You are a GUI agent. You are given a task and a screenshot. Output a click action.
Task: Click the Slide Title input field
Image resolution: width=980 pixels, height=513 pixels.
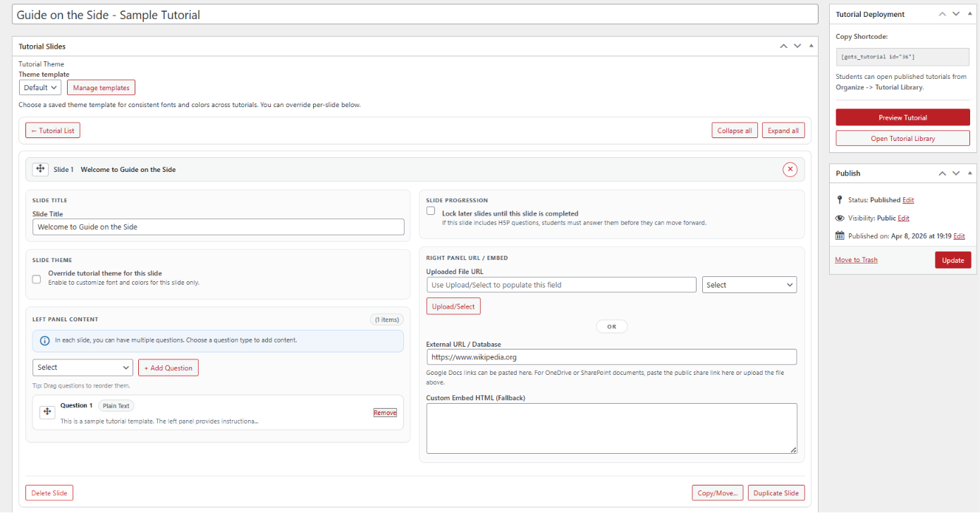219,227
